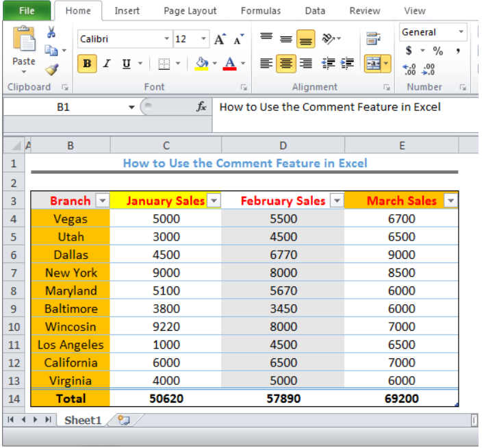The width and height of the screenshot is (484, 448).
Task: Apply Comma Style format
Action: [x=458, y=51]
